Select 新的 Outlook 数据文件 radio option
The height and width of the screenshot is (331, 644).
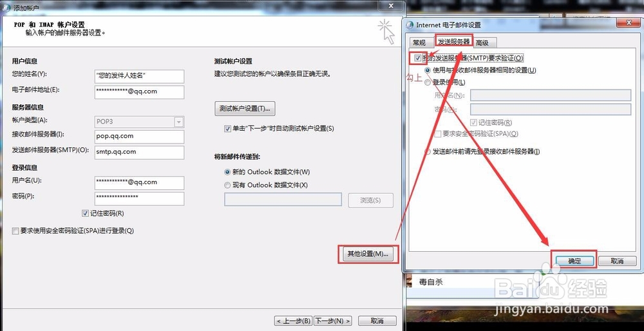[227, 172]
